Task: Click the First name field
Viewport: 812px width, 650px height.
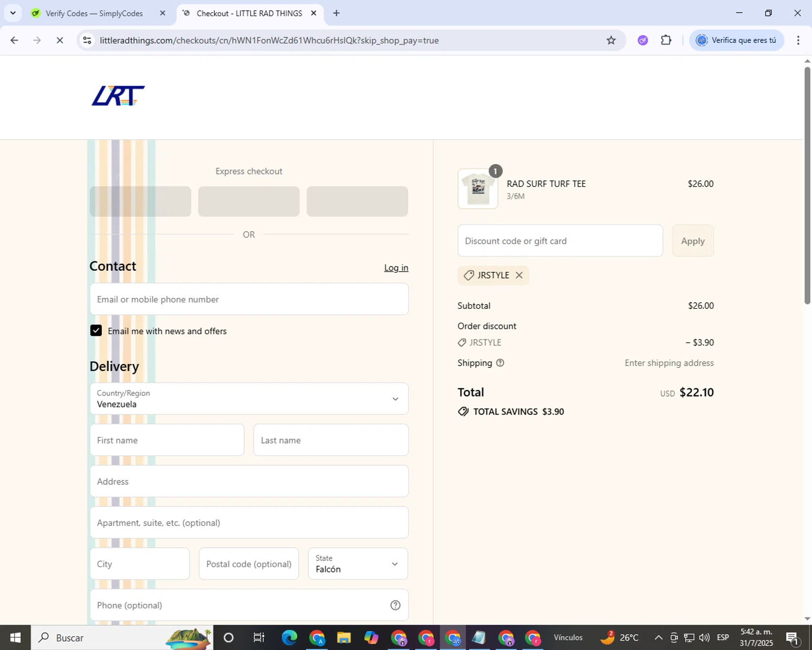Action: tap(167, 440)
